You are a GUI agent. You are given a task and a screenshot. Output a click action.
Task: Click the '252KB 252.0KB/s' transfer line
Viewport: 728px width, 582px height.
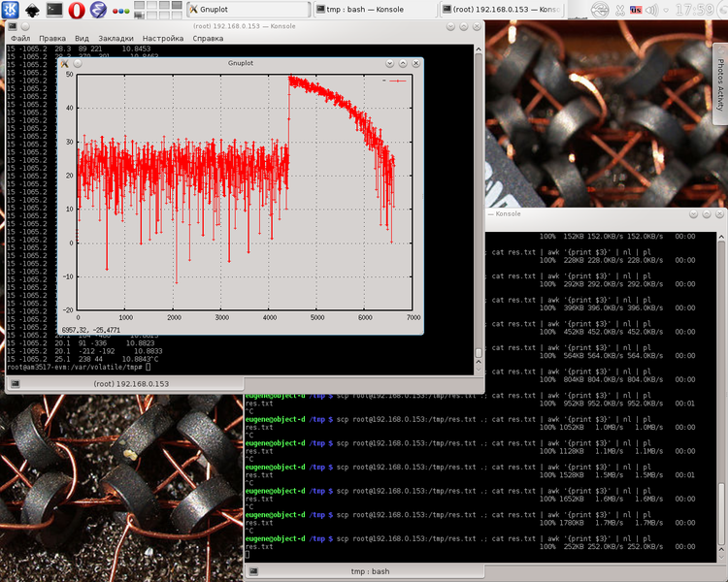tap(617, 546)
